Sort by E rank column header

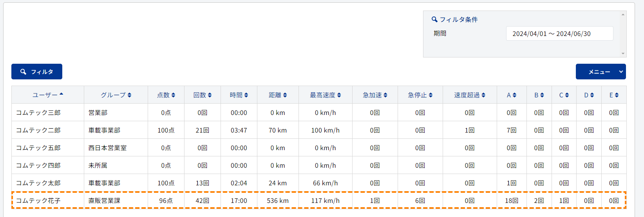[x=614, y=95]
